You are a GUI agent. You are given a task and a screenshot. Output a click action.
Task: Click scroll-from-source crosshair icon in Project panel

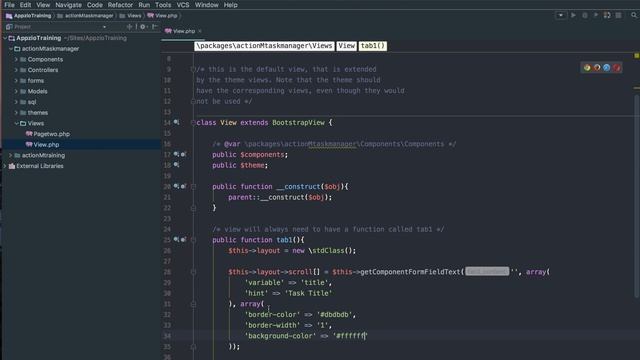click(x=129, y=27)
